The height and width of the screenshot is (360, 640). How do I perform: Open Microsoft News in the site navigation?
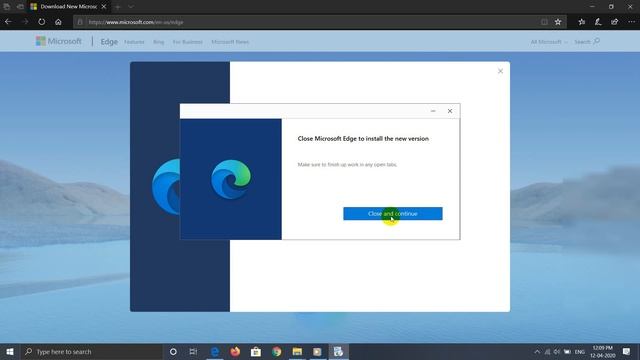pyautogui.click(x=230, y=42)
